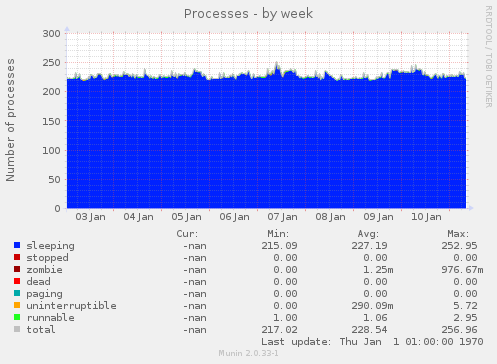The image size is (497, 364).
Task: Click the '09 Jan' date axis label
Action: point(378,217)
